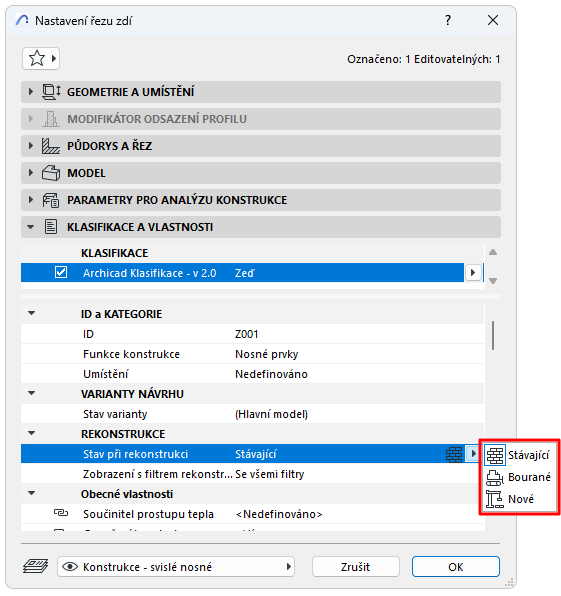Open Stav při rekonstrukci flyout arrow
Viewport: 561px width, 596px height.
click(473, 453)
